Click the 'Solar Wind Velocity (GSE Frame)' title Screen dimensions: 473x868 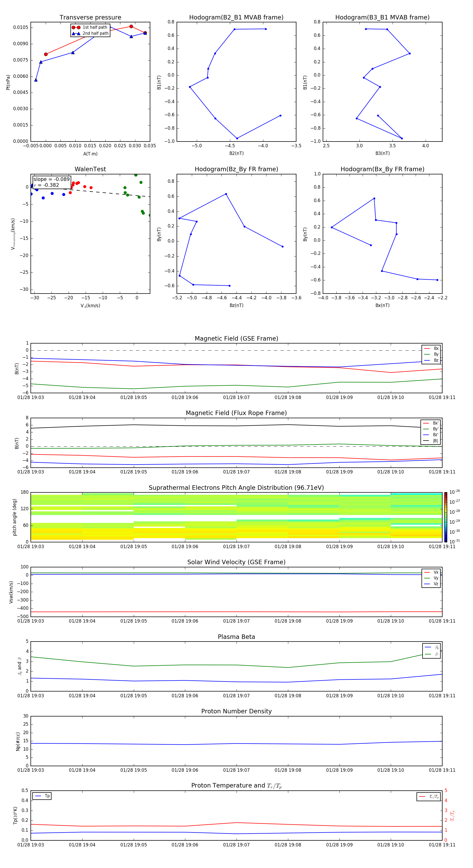tap(236, 562)
